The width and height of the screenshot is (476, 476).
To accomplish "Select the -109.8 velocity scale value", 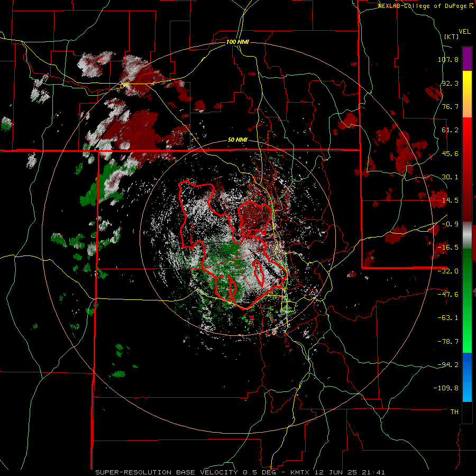I will (x=446, y=388).
